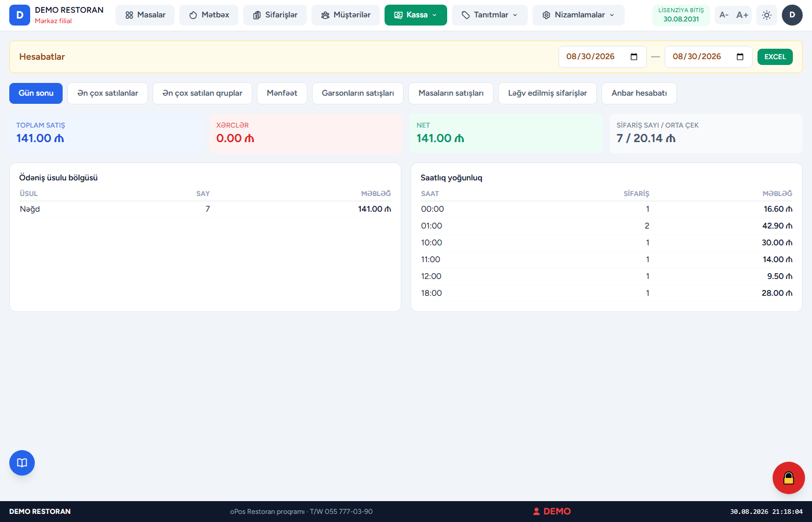Decrease font size with A- button

pos(724,15)
